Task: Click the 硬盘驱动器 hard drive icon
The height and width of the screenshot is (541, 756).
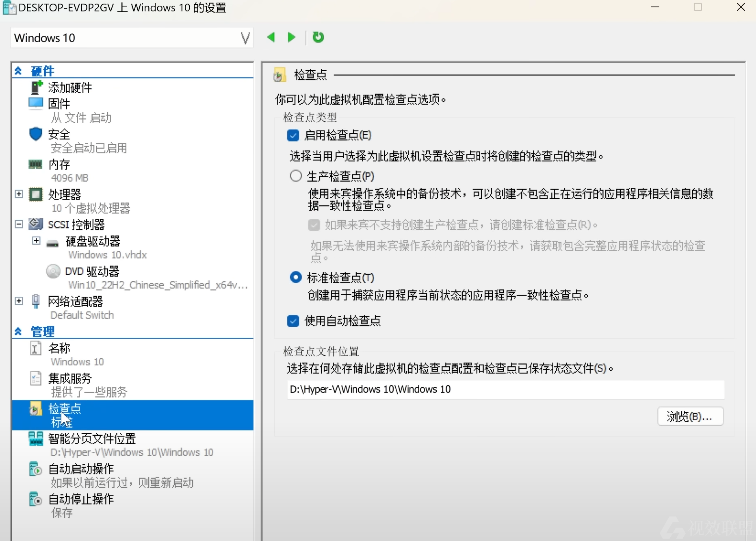Action: [x=52, y=243]
